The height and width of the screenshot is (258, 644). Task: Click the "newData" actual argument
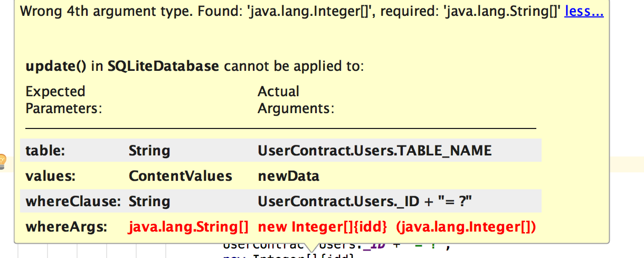(288, 176)
